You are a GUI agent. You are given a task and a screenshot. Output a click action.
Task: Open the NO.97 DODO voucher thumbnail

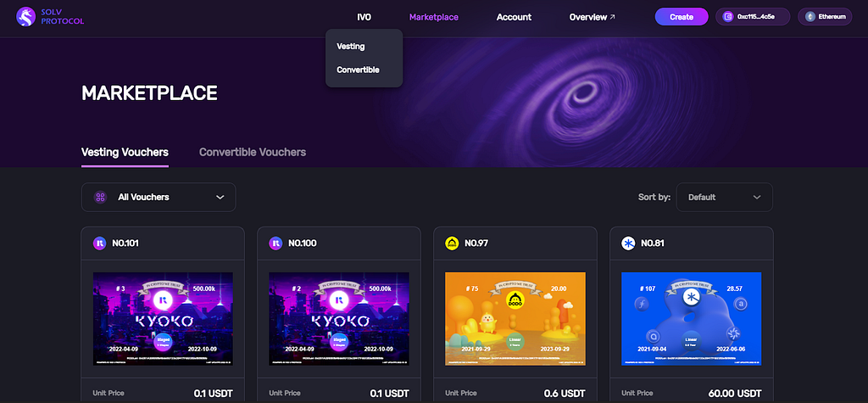515,319
